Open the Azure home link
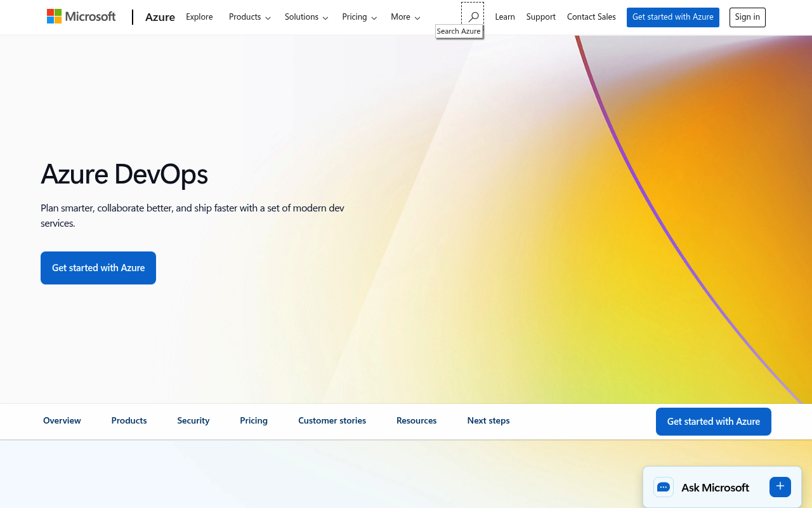 (160, 17)
